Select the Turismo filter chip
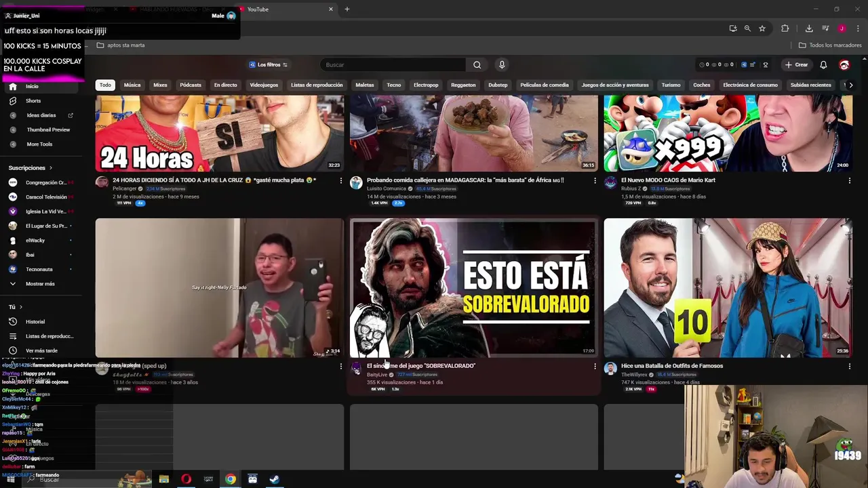The image size is (868, 488). (x=671, y=85)
